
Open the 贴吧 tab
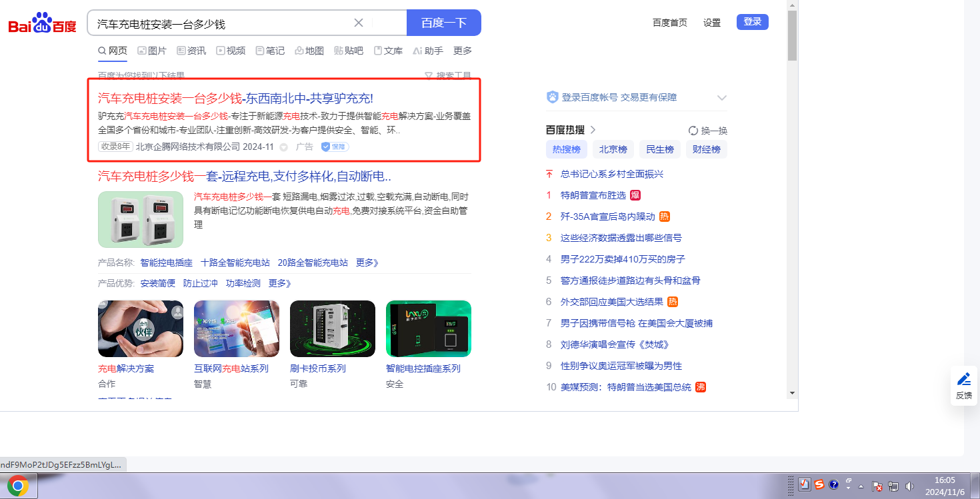(x=349, y=51)
